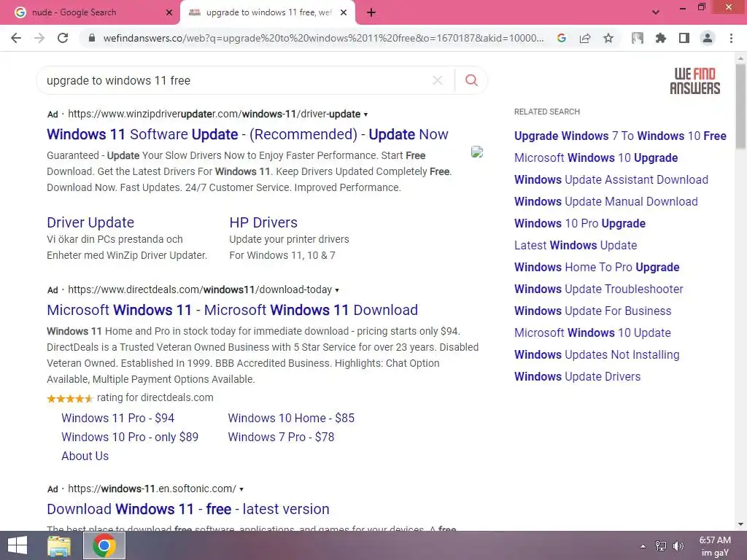
Task: Toggle the browser side panel
Action: pos(684,38)
